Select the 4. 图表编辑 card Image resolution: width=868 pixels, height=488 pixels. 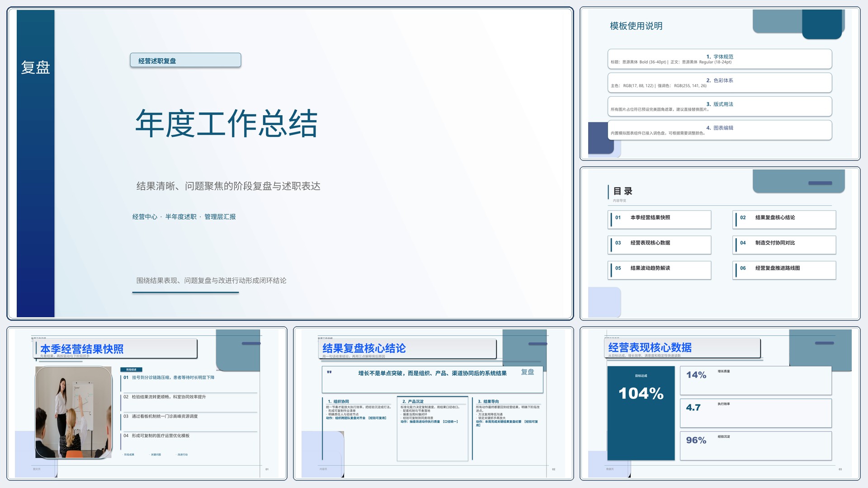[720, 130]
